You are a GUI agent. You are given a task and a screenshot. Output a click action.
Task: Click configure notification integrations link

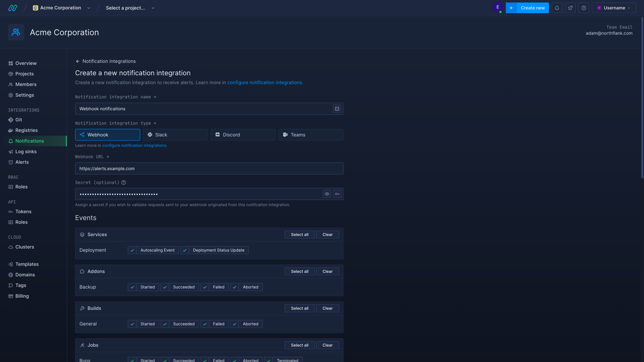[265, 83]
